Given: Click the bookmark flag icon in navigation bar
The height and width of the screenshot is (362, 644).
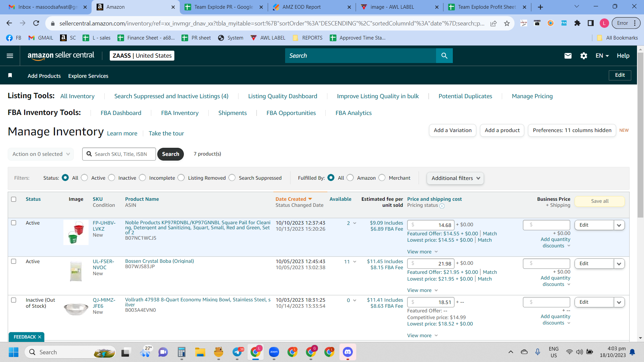Looking at the screenshot, I should (10, 75).
